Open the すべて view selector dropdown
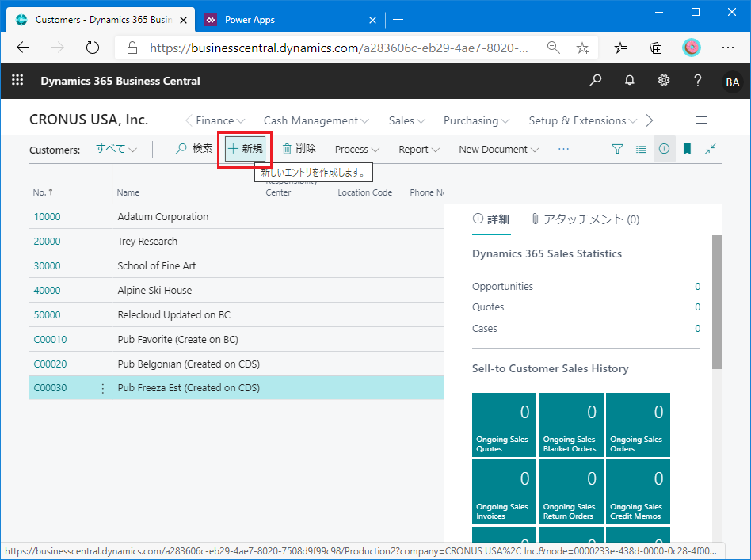Image resolution: width=751 pixels, height=560 pixels. [116, 149]
